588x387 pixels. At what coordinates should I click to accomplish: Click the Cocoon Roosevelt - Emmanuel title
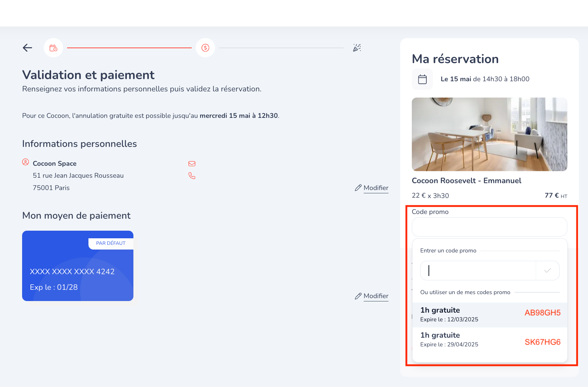pos(467,181)
